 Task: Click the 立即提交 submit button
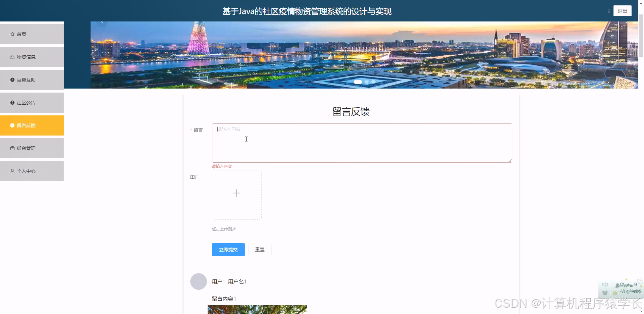tap(228, 249)
